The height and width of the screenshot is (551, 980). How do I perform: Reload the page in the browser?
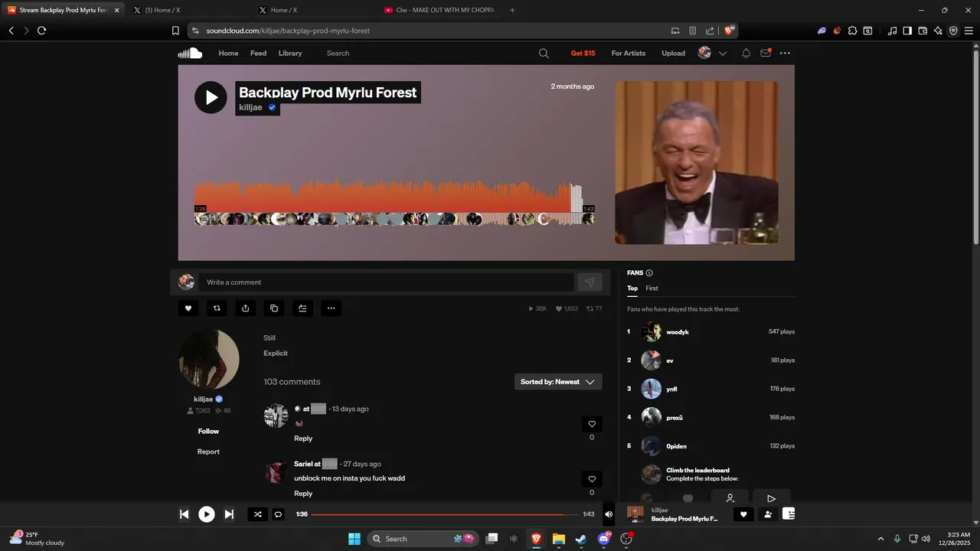pyautogui.click(x=41, y=31)
